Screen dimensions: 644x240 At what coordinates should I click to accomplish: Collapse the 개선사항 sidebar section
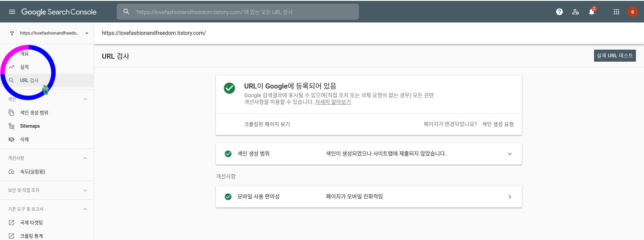[85, 158]
